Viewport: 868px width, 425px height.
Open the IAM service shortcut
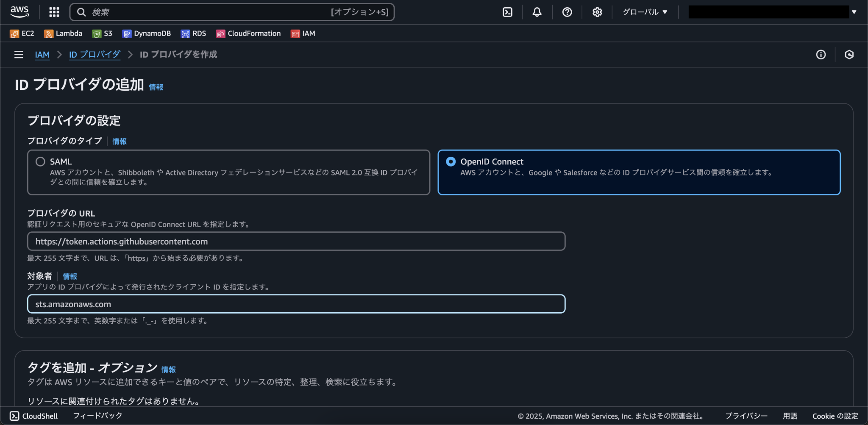302,33
